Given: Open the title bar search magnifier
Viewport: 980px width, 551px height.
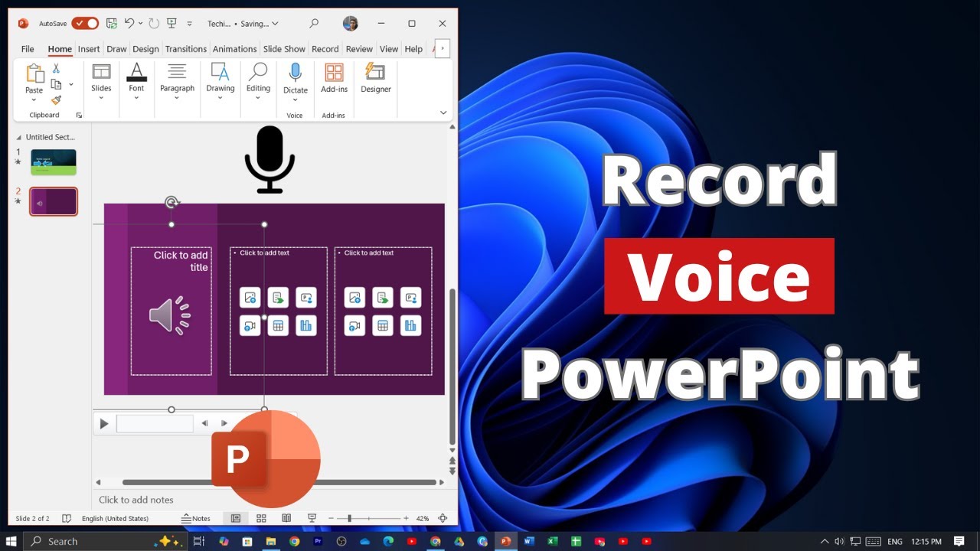Looking at the screenshot, I should tap(314, 24).
